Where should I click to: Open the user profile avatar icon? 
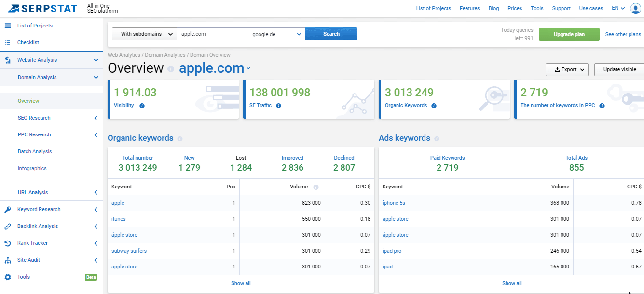[635, 8]
